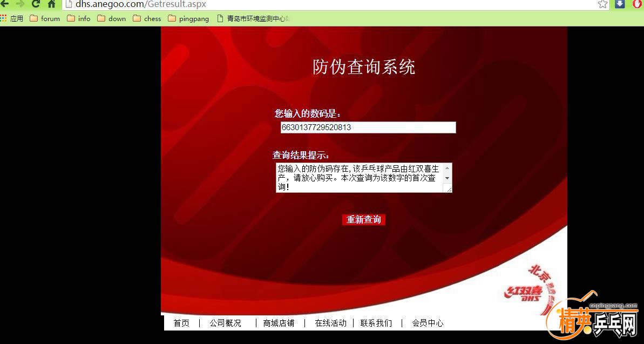Click the result box scrollbar down arrow

click(x=448, y=178)
